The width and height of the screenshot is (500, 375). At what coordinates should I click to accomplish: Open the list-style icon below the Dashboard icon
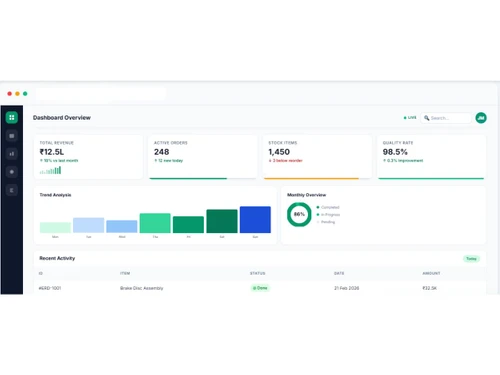pos(12,136)
